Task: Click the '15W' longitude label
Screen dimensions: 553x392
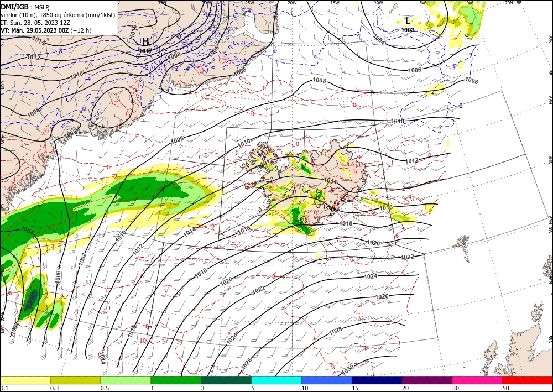Action: 335,3
